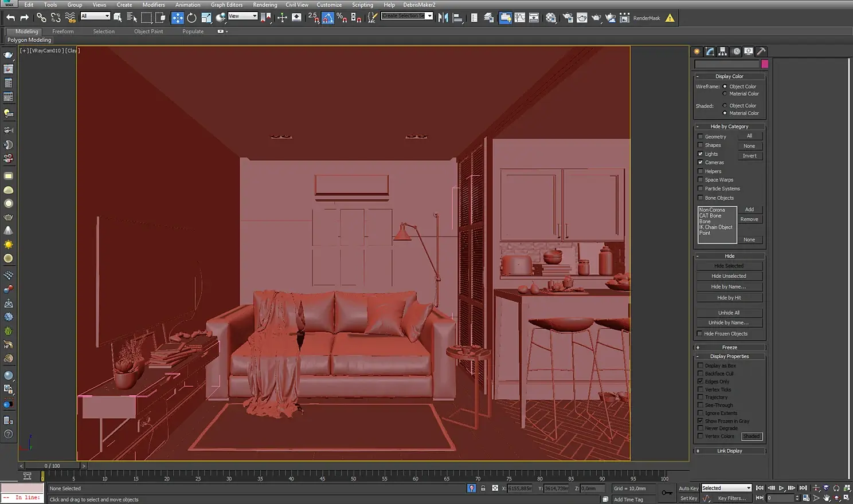The image size is (853, 504).
Task: Click the Unhide All button
Action: click(729, 313)
